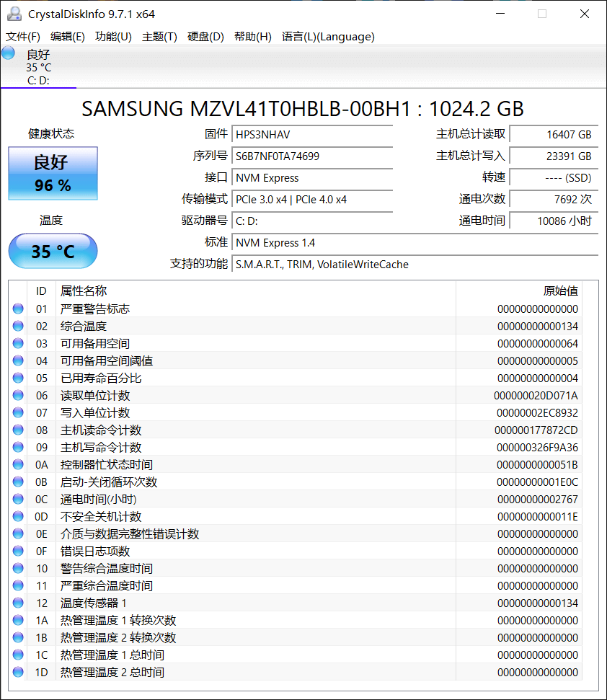
Task: Click the 属性名称 column header
Action: (256, 291)
